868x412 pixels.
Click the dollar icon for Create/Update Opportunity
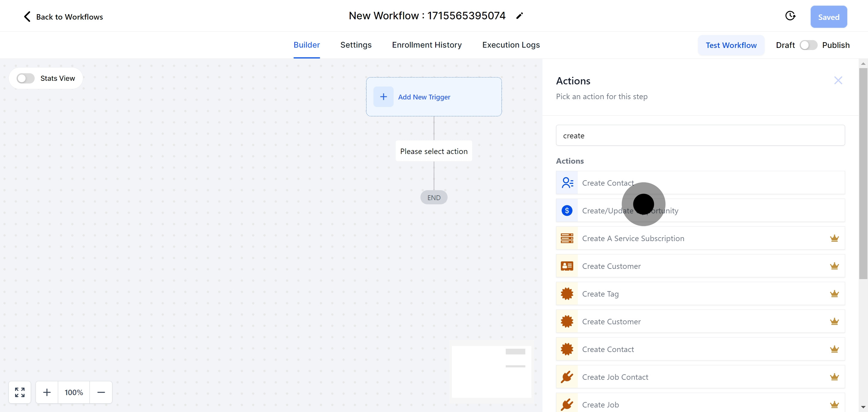567,211
